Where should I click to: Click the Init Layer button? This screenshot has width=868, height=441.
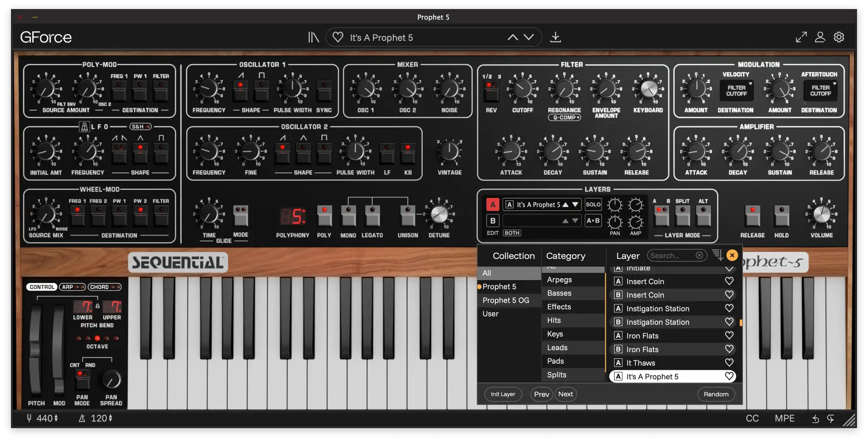pos(503,394)
